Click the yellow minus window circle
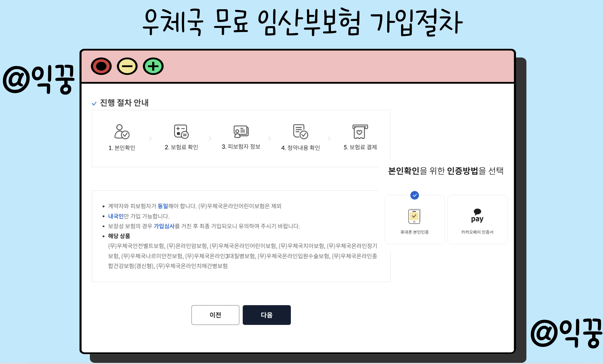 (x=127, y=66)
